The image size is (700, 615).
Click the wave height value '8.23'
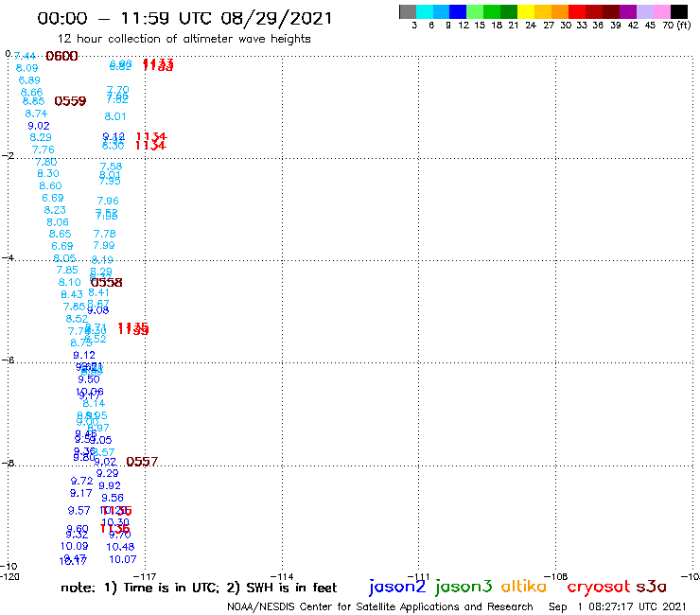point(55,210)
